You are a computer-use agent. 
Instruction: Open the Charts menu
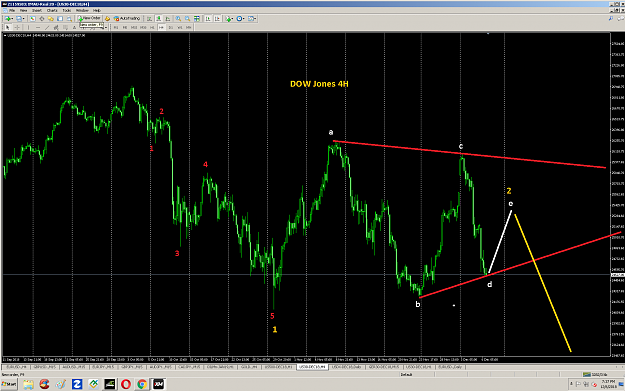(x=52, y=10)
